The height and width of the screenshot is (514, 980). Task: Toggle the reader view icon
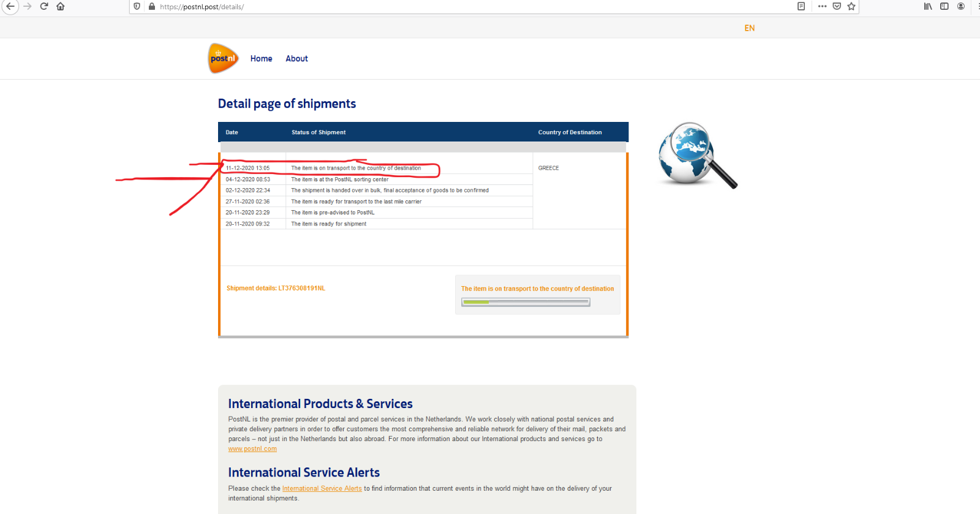[801, 6]
